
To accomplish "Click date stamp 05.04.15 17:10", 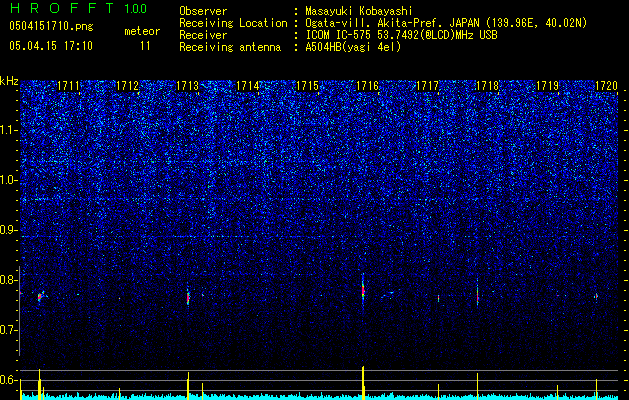I will click(x=51, y=46).
